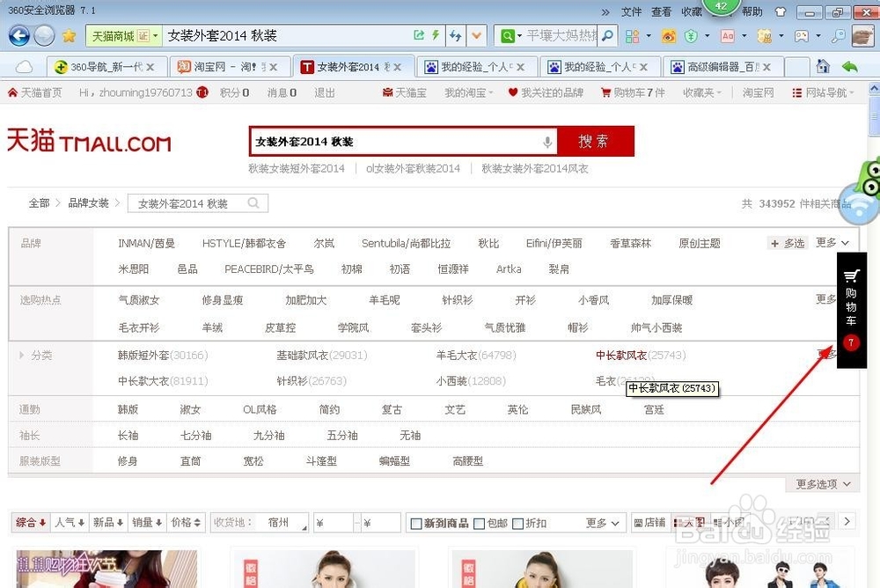The width and height of the screenshot is (880, 588).
Task: Open the 更多 dropdown next to 折扣
Action: (602, 523)
